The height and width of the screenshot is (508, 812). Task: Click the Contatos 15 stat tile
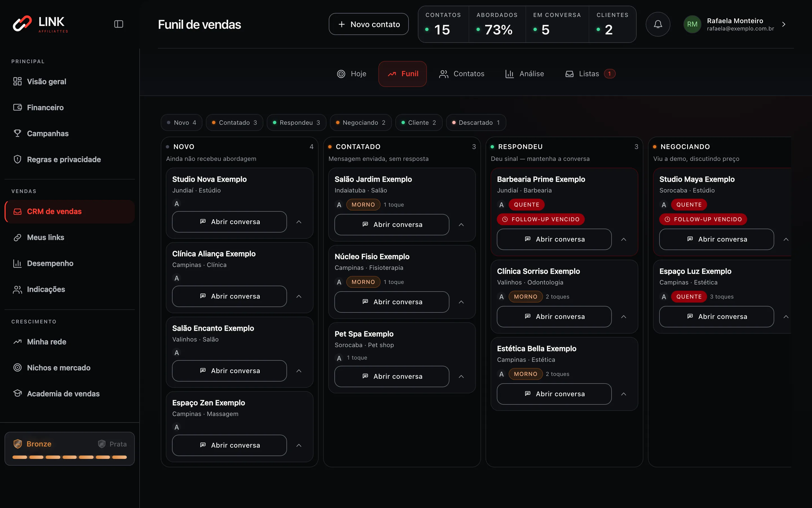pyautogui.click(x=443, y=24)
